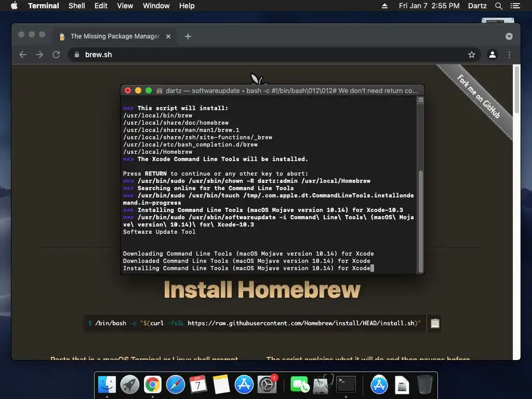Click the brew.sh address bar
This screenshot has width=532, height=399.
[274, 55]
